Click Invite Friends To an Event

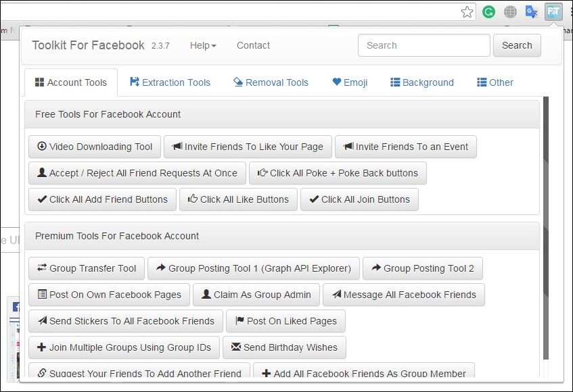click(x=406, y=147)
